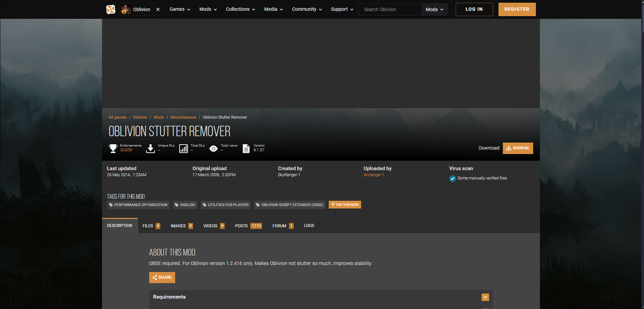The width and height of the screenshot is (644, 309).
Task: Open the Oblivion breadcrumb link
Action: point(140,117)
